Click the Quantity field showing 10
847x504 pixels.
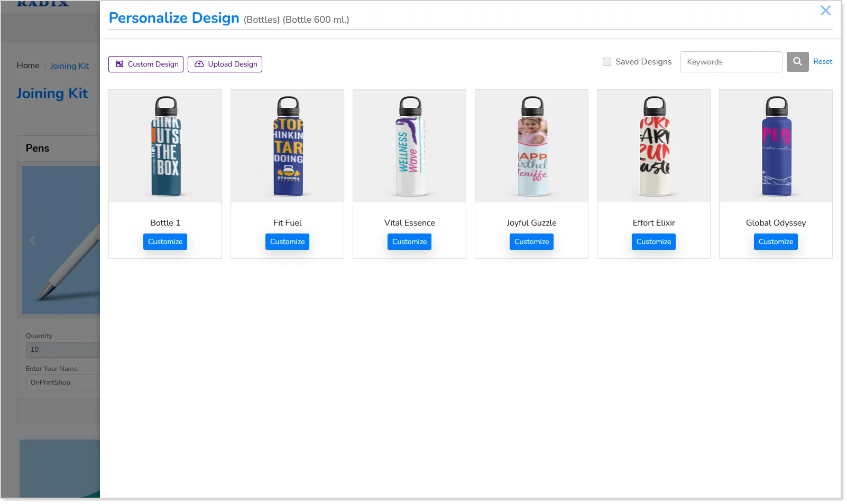[x=62, y=350]
